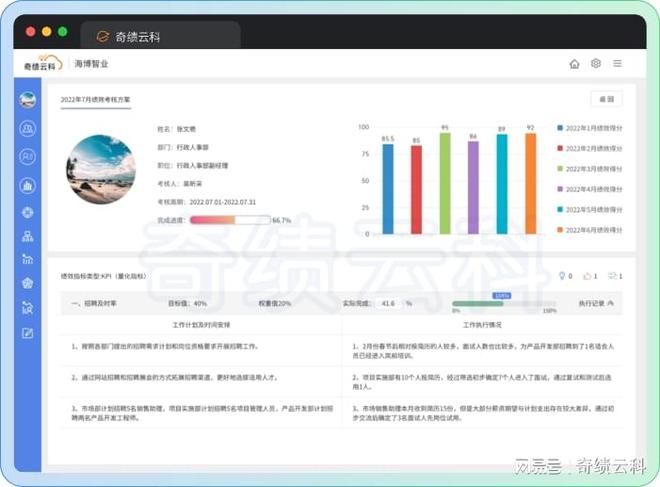Click the red bar labeled 85

click(416, 189)
